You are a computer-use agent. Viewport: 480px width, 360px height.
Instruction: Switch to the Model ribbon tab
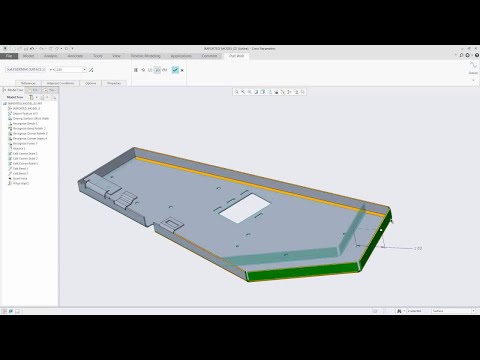pos(28,56)
